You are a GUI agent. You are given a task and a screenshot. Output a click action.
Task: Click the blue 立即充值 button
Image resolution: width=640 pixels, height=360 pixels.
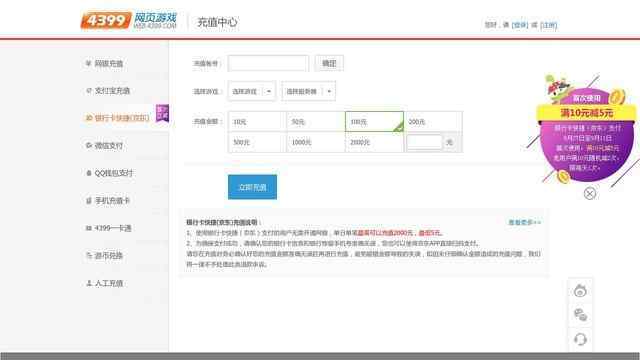point(252,187)
